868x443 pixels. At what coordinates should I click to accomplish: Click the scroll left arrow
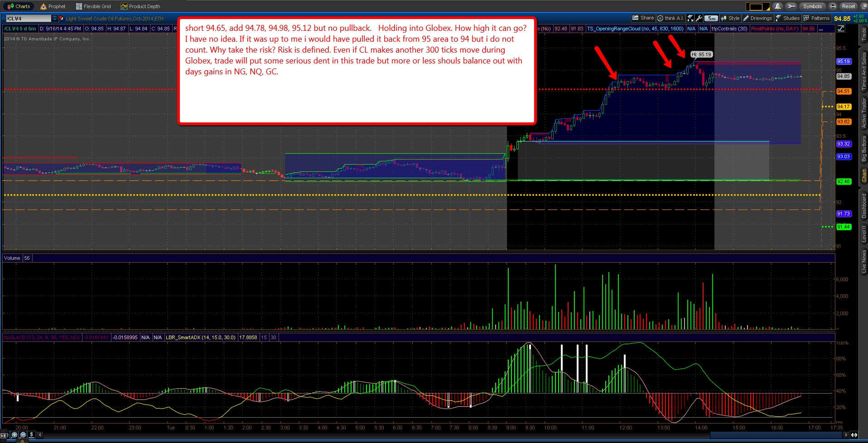tap(40, 435)
